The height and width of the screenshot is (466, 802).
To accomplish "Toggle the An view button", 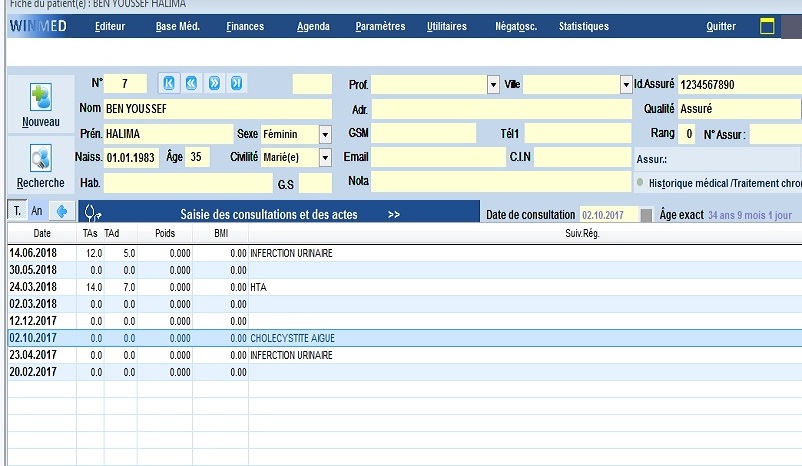I will click(37, 211).
